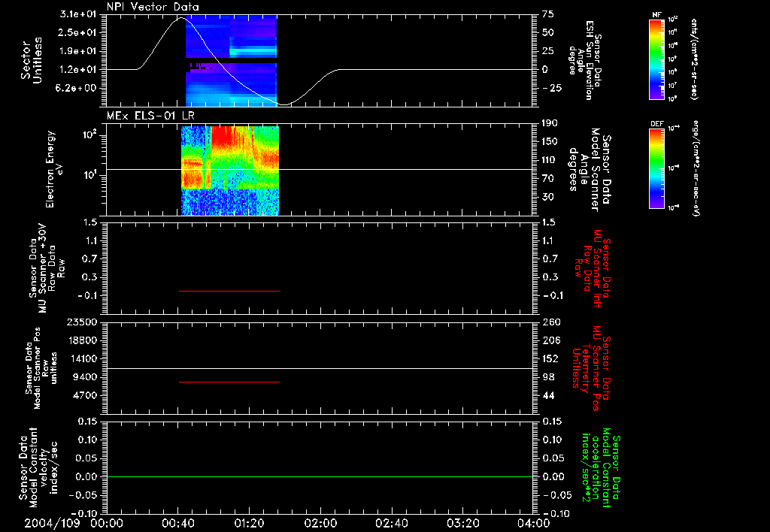Image resolution: width=770 pixels, height=532 pixels.
Task: Click the "75" sun elevation tick value
Action: (548, 14)
